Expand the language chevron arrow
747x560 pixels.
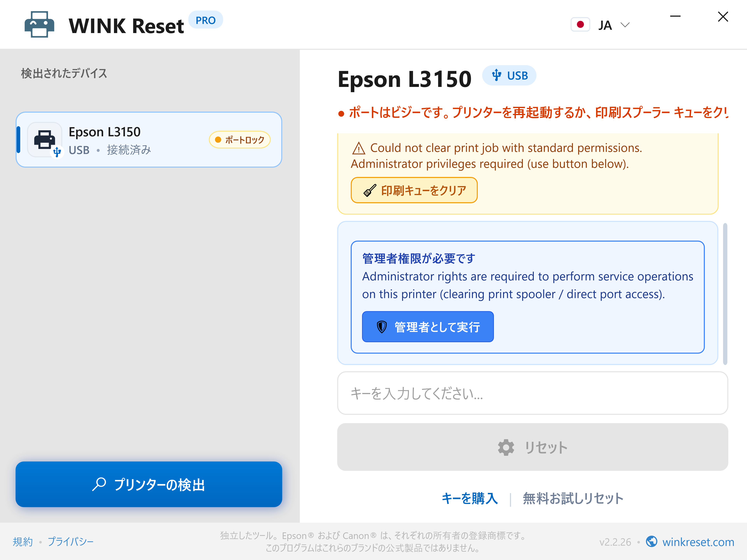[625, 25]
